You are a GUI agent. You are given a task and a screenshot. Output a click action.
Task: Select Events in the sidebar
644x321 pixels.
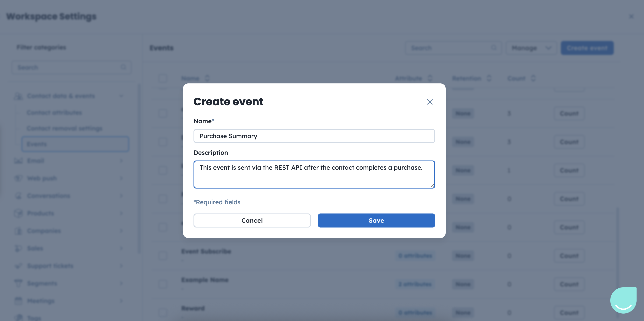tap(75, 144)
